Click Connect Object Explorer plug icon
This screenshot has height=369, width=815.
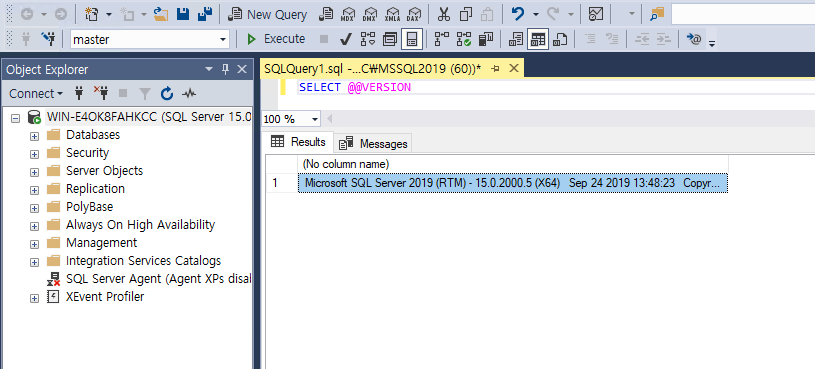(x=79, y=94)
